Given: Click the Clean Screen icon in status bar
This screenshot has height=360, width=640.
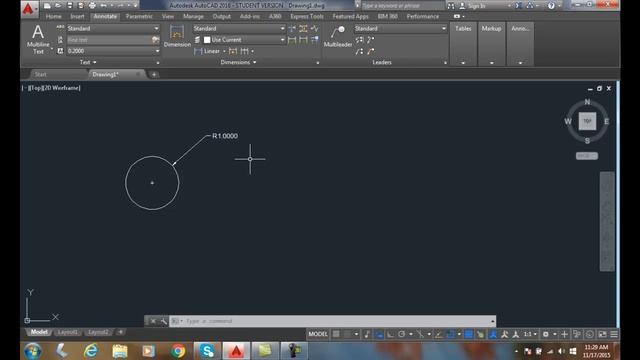Looking at the screenshot, I should (602, 334).
